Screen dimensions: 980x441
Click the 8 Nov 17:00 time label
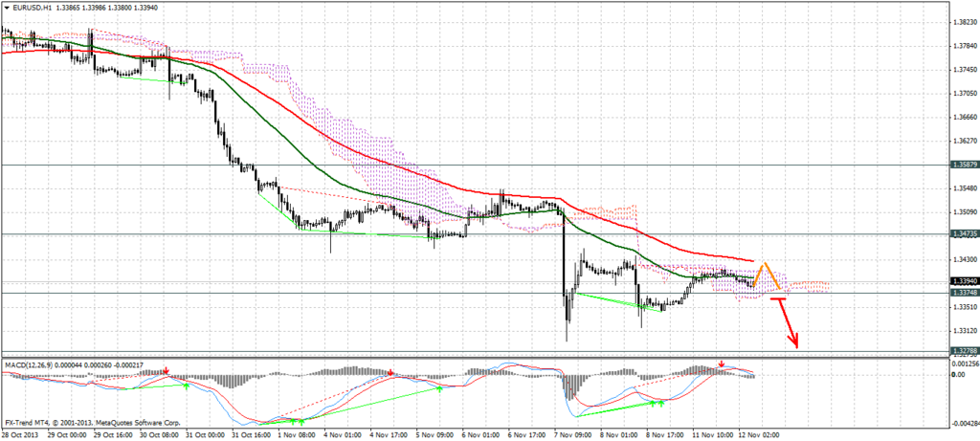pos(664,433)
